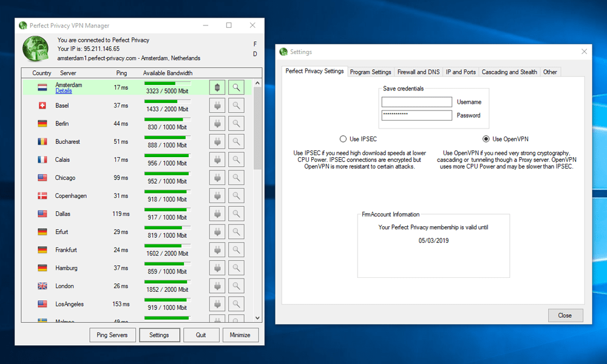This screenshot has height=364, width=607.
Task: Switch to IP and Ports tab
Action: (x=461, y=72)
